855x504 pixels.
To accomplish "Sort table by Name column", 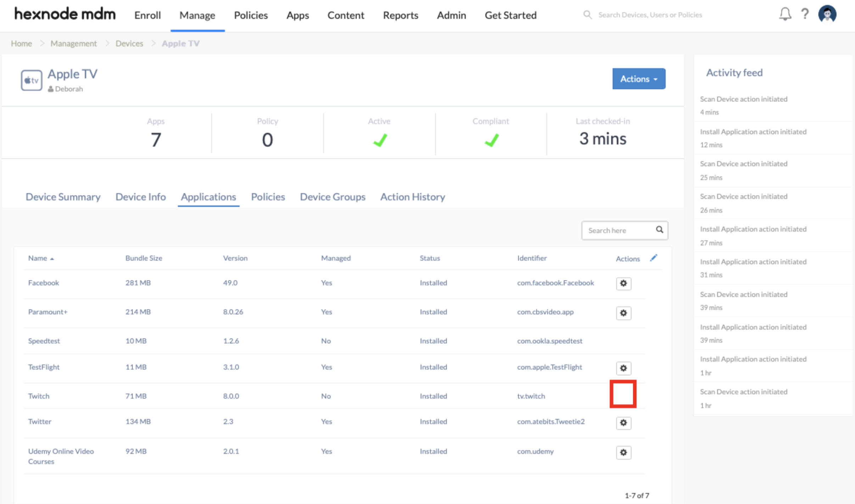I will 41,258.
